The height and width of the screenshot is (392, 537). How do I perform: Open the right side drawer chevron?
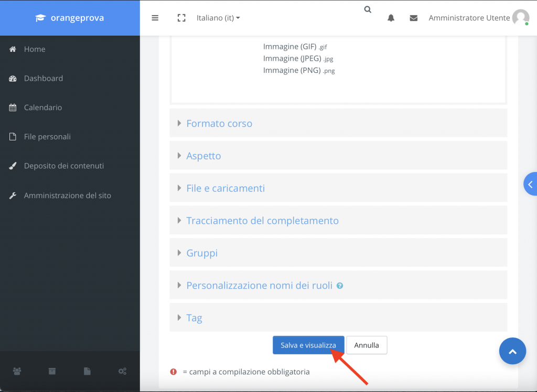[530, 184]
